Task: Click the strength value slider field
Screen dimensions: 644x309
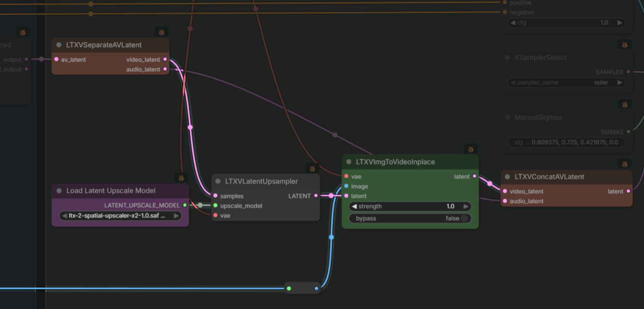Action: click(410, 207)
